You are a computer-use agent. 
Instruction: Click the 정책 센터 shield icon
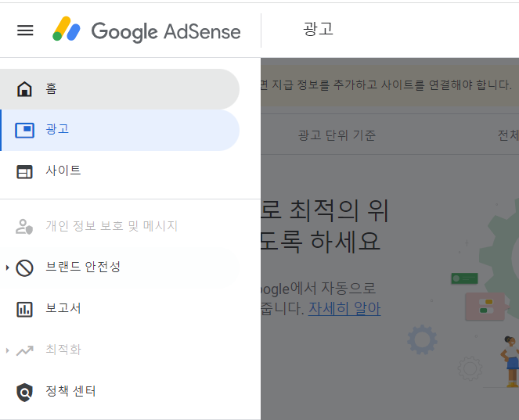point(24,392)
